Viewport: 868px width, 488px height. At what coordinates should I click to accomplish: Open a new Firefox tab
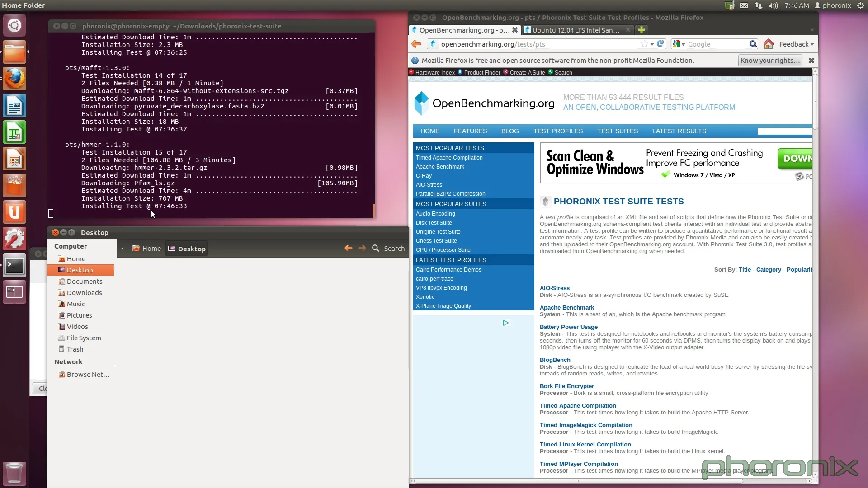[641, 30]
